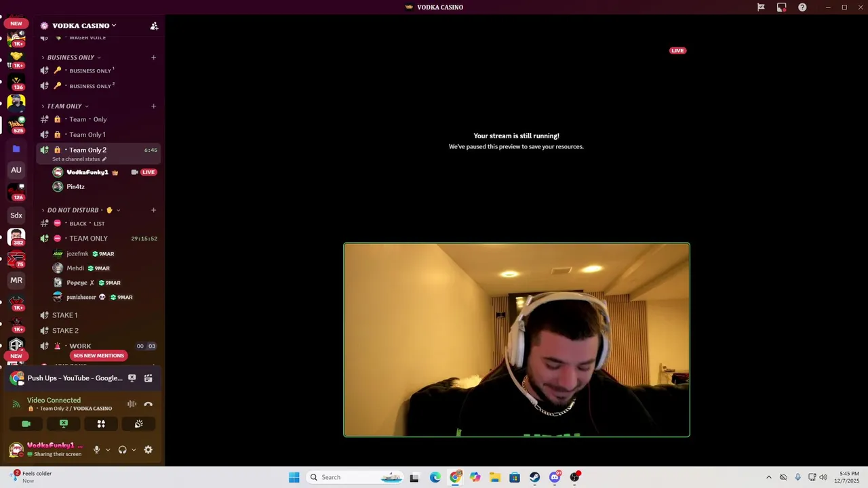Click the connection signal icon near Video Connected

[16, 404]
